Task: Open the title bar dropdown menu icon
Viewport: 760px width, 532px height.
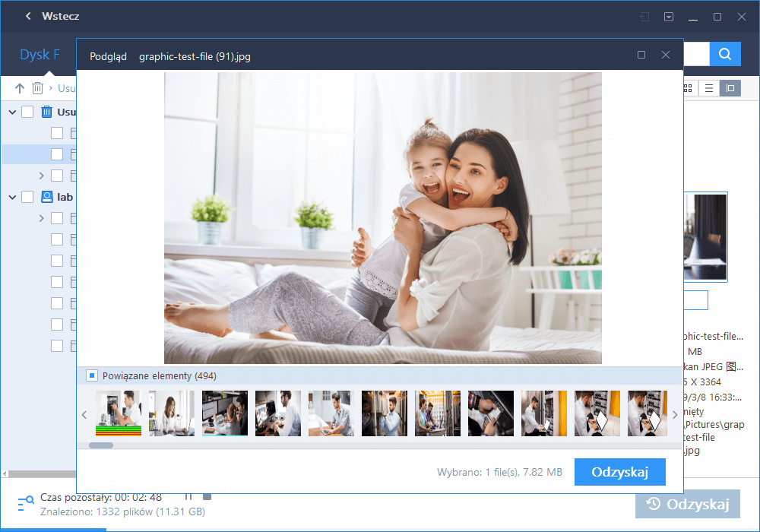Action: click(668, 16)
